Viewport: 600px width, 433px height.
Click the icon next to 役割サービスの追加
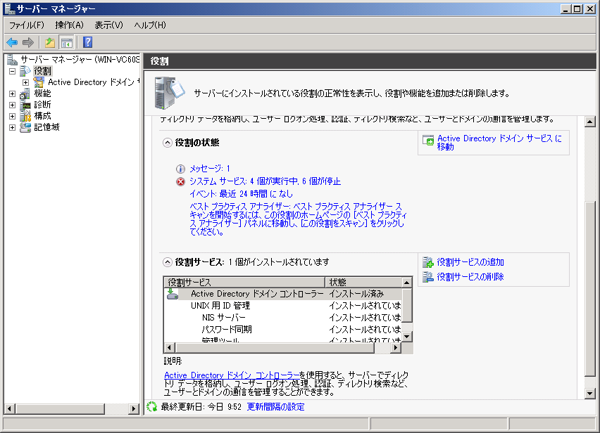[x=428, y=262]
